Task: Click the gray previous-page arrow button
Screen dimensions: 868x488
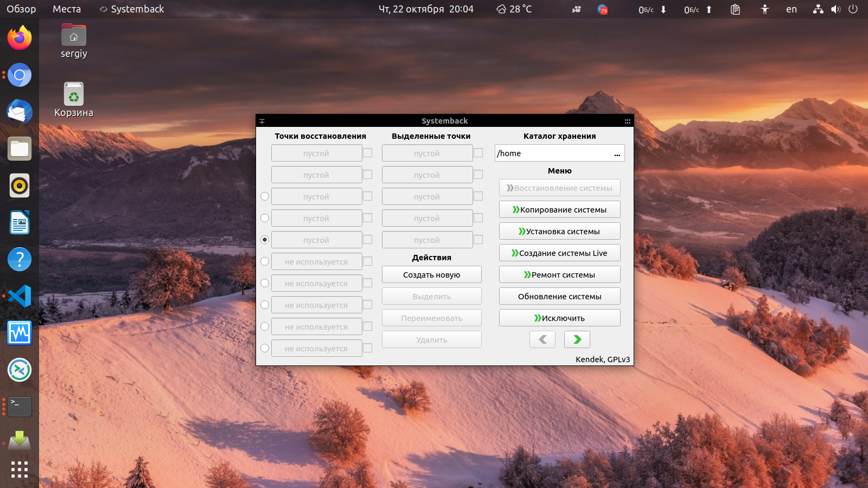Action: click(542, 339)
